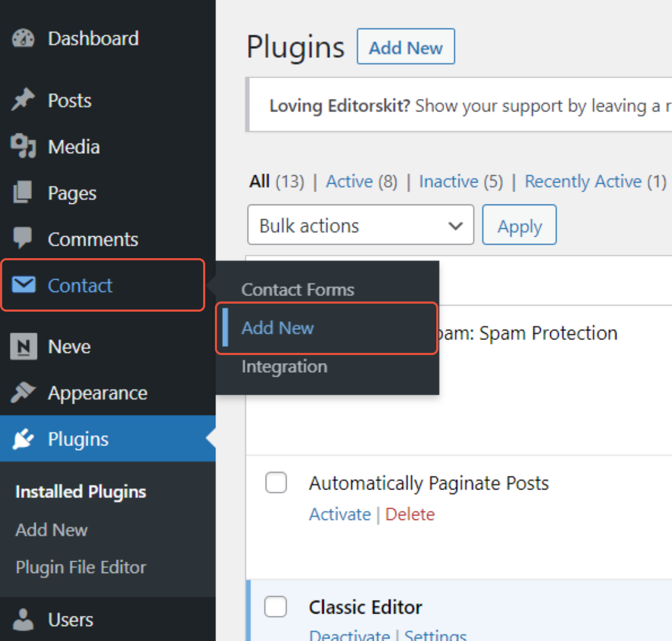Filter plugins by Active (8)

click(x=362, y=182)
